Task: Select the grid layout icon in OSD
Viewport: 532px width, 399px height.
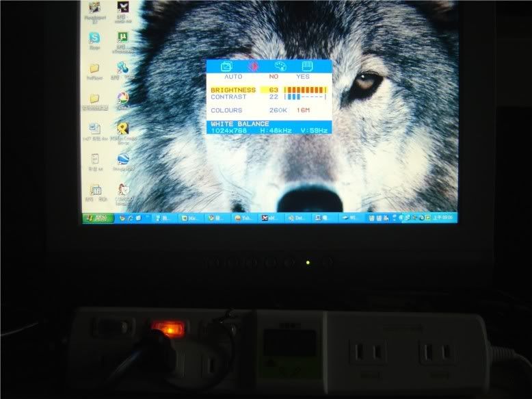Action: 307,66
